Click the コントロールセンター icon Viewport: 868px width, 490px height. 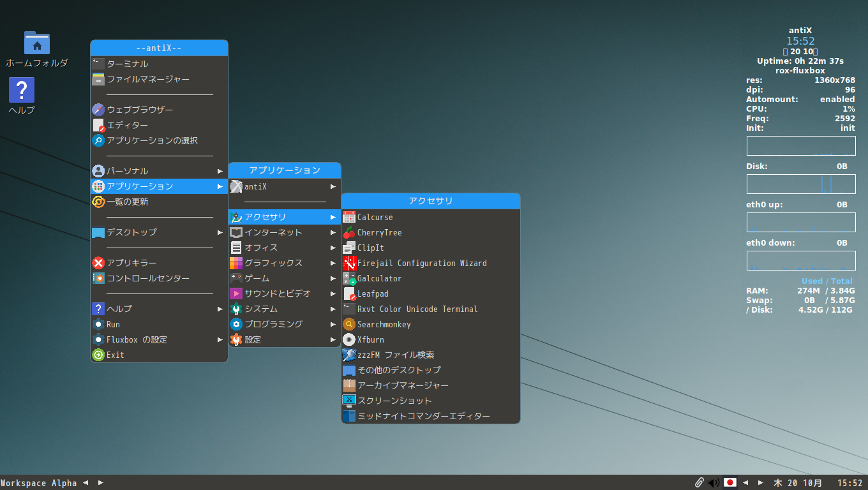tap(98, 278)
